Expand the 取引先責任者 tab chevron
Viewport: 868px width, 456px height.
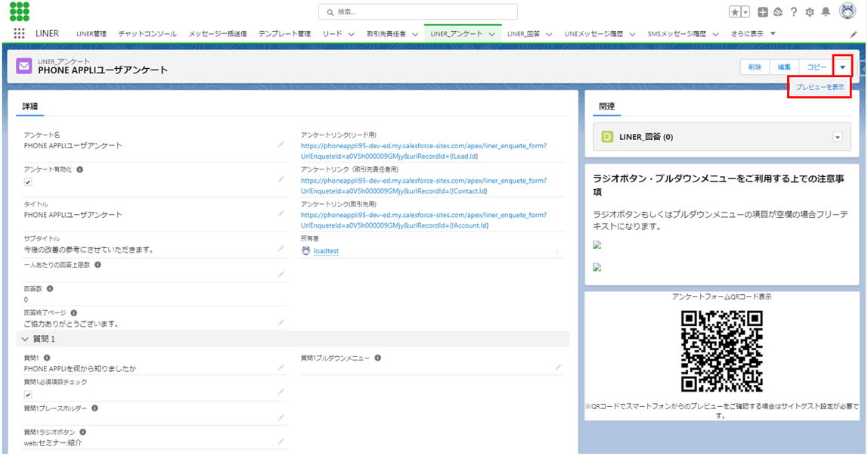[415, 34]
